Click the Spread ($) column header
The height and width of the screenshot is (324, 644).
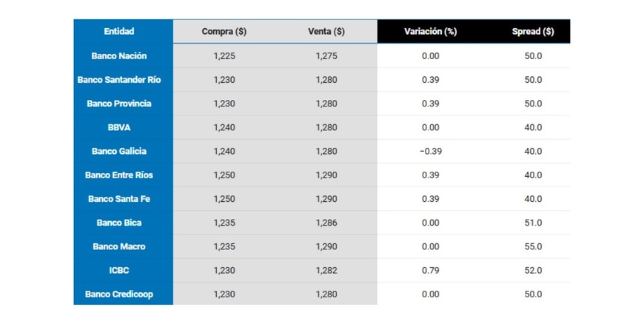[x=533, y=32]
